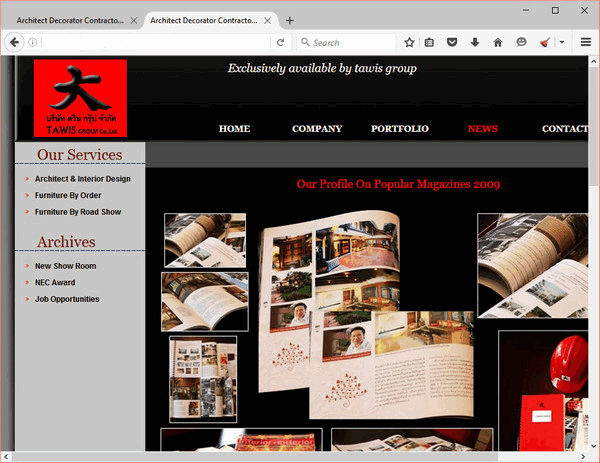Bookmark this page with the star icon
Image resolution: width=600 pixels, height=463 pixels.
point(409,42)
